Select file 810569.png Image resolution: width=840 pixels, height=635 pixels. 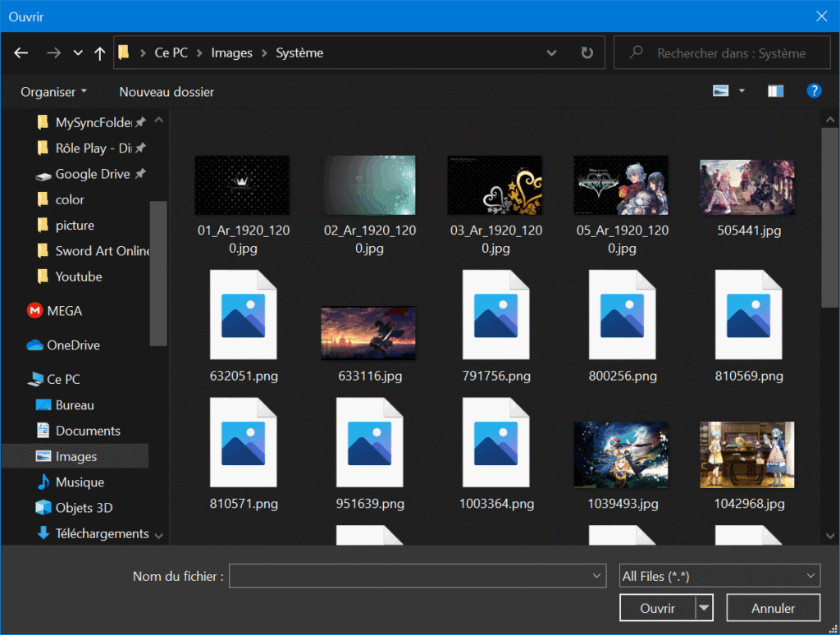[x=748, y=326]
